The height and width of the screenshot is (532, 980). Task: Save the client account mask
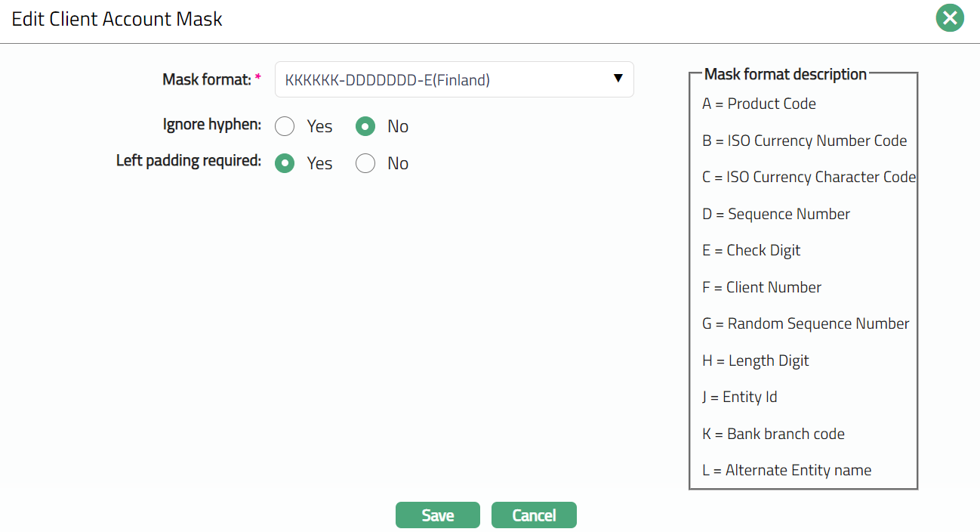point(437,515)
